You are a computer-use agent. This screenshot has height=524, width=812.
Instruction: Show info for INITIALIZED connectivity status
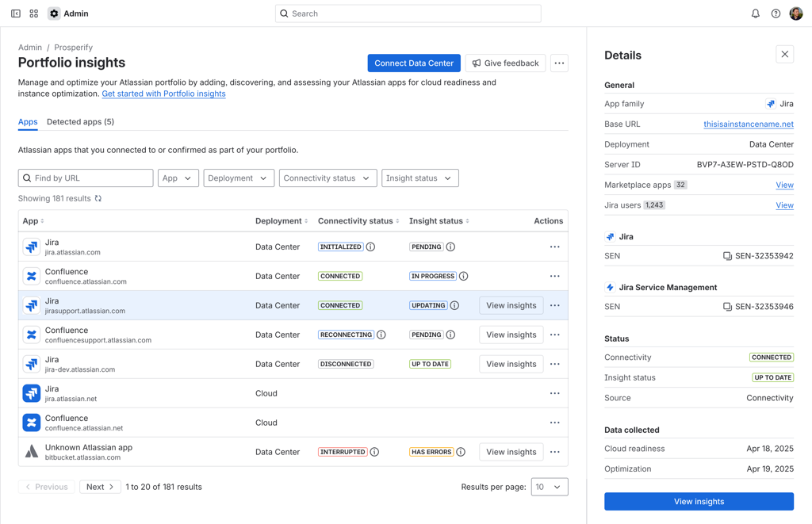(371, 247)
